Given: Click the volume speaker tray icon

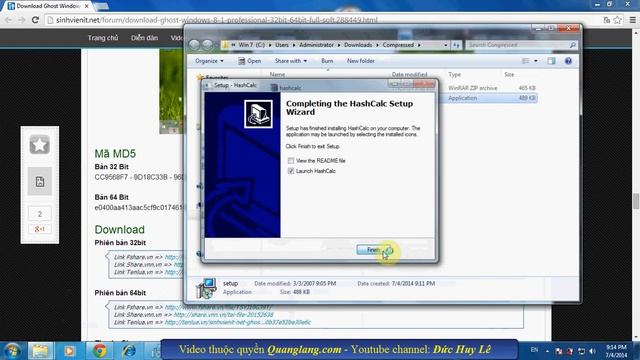Looking at the screenshot, I should click(x=592, y=351).
